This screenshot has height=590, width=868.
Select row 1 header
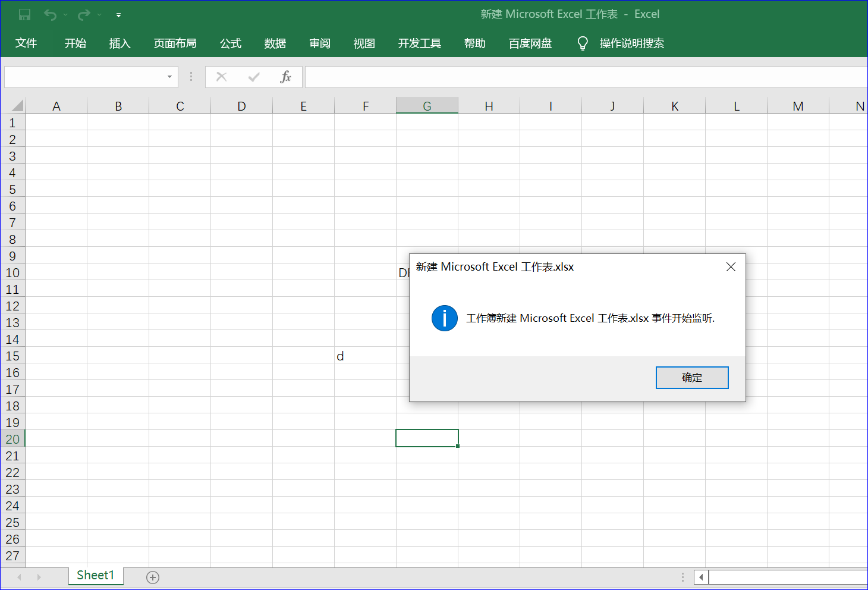(x=12, y=123)
